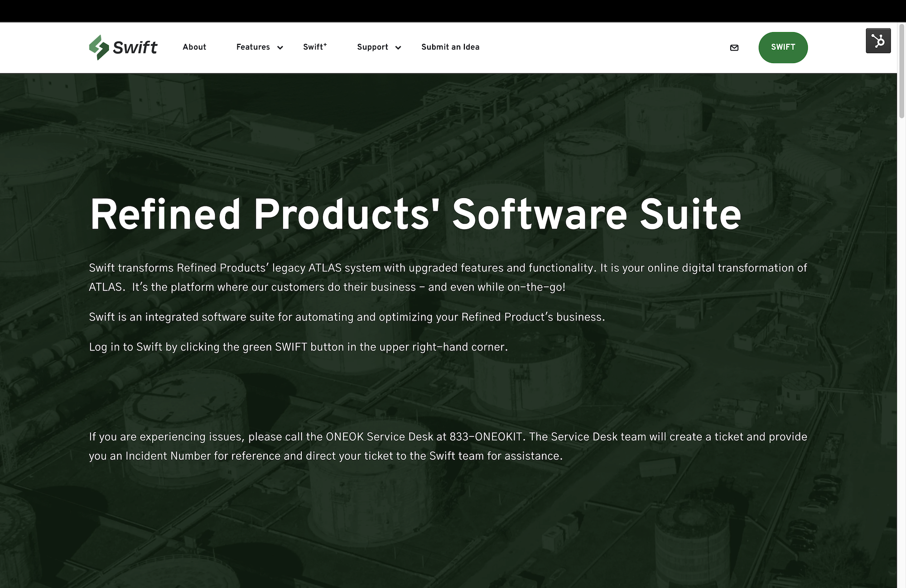Click the 'Log in to Swift' instruction sentence
Screen dimensions: 906x588
(299, 347)
